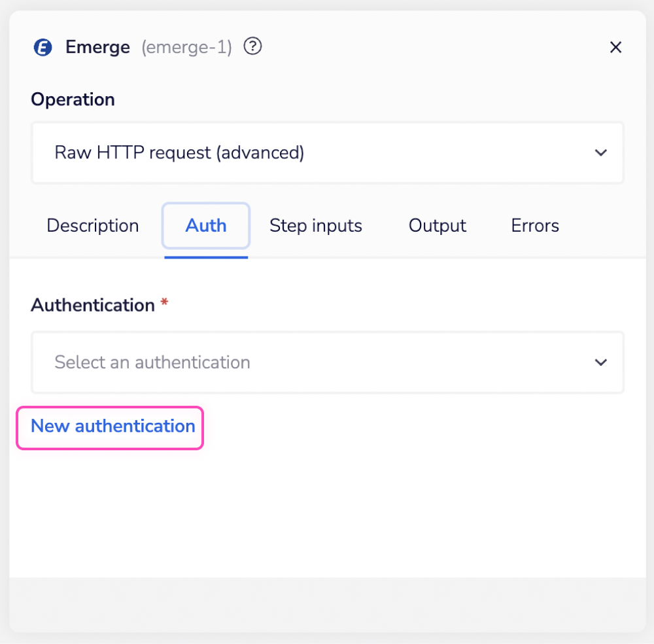Image resolution: width=654 pixels, height=644 pixels.
Task: Click inside the authentication selection field
Action: [x=262, y=362]
